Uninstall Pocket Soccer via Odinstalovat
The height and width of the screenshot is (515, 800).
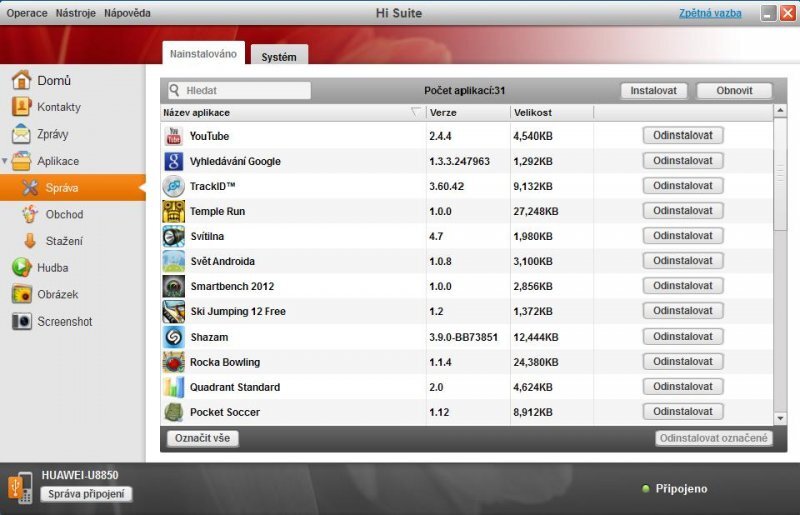(x=683, y=411)
